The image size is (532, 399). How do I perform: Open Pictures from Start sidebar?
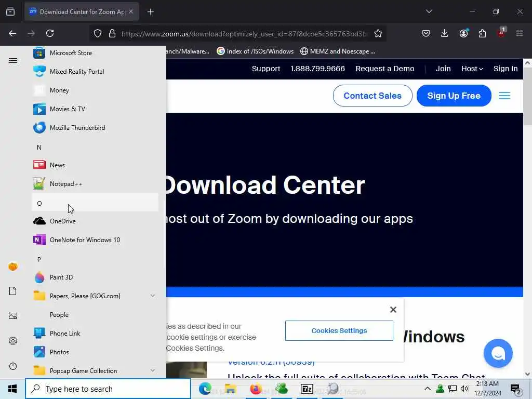point(13,316)
